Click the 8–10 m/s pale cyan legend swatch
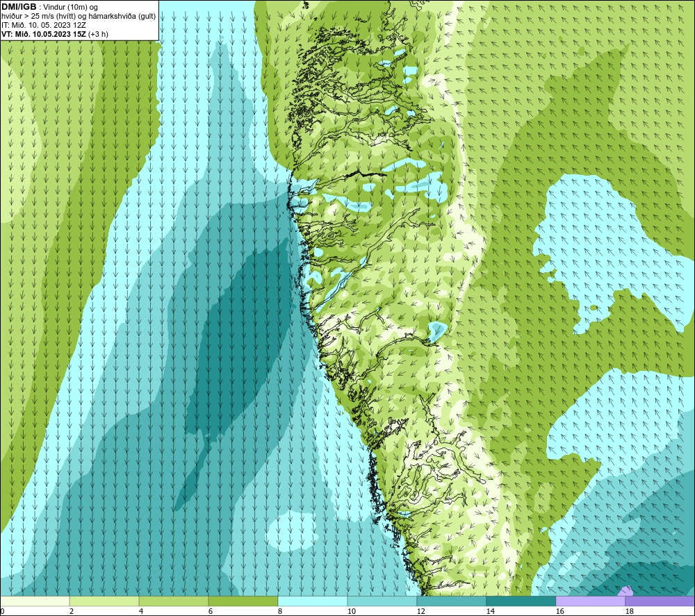695x616 pixels. 313,601
